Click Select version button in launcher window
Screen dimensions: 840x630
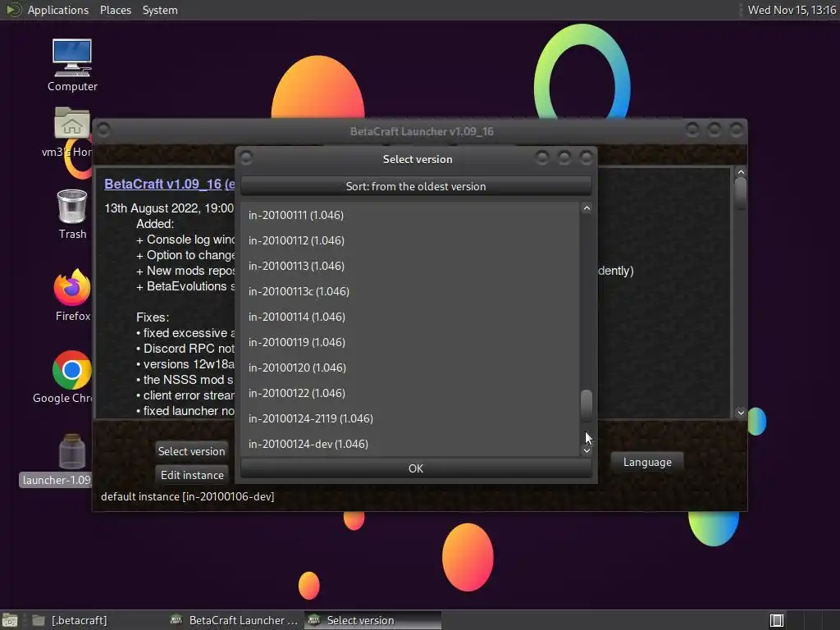191,451
